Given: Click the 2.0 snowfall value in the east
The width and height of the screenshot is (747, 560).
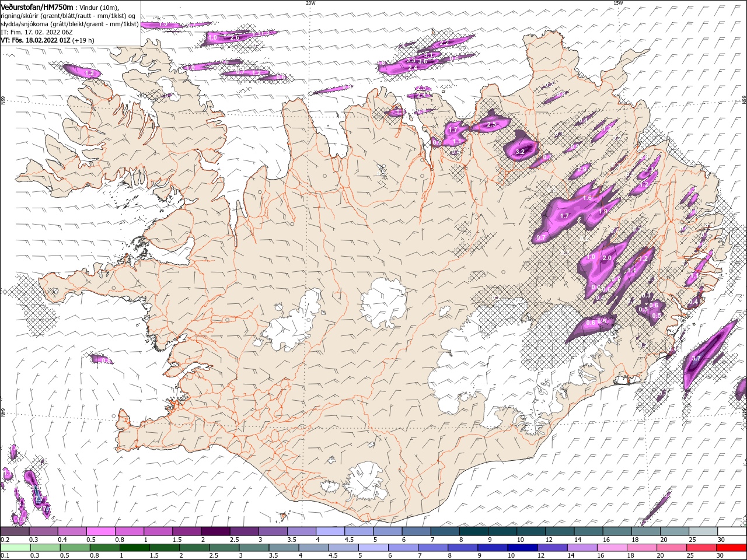Looking at the screenshot, I should tap(606, 258).
